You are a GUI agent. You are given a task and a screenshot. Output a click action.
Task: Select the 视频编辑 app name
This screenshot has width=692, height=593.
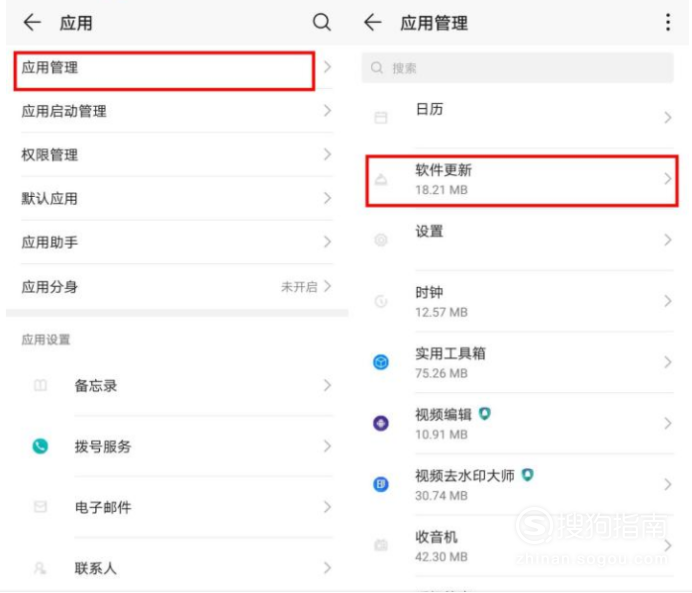(x=443, y=414)
